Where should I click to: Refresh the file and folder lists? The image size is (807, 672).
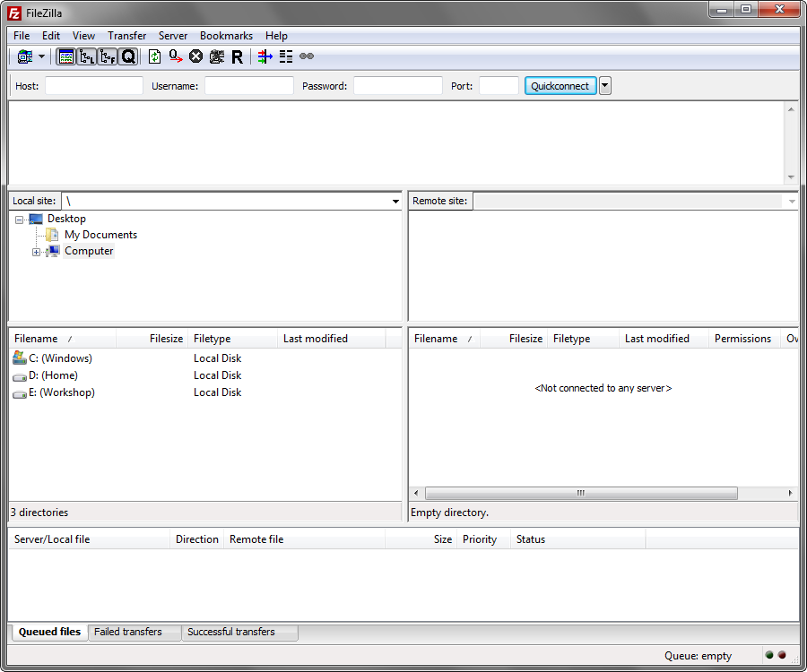point(154,56)
